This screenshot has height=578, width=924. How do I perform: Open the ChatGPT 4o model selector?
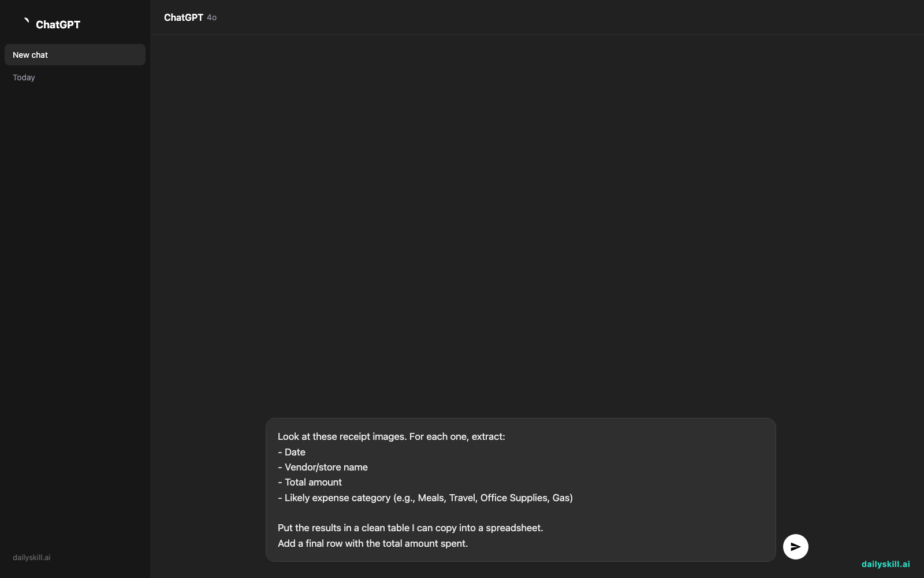(x=191, y=17)
